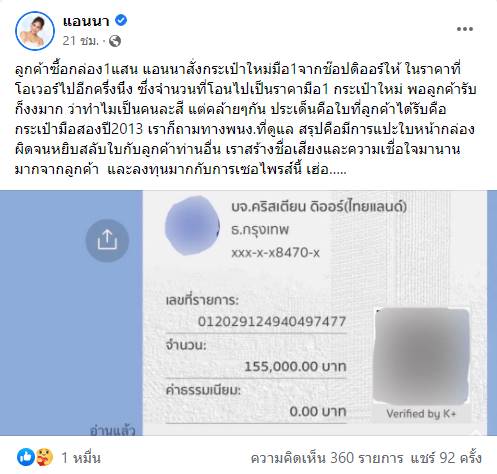The width and height of the screenshot is (497, 474).
Task: View the 1 หมื่น reactions count
Action: [81, 458]
